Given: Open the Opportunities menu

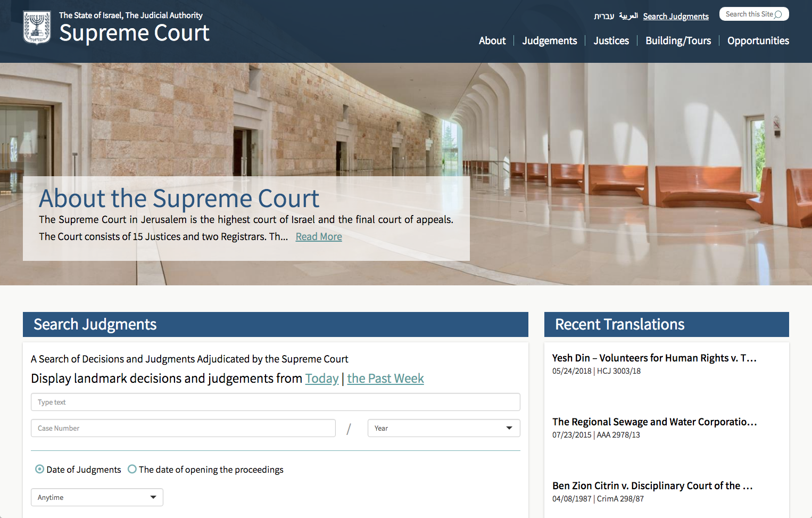Looking at the screenshot, I should click(758, 40).
